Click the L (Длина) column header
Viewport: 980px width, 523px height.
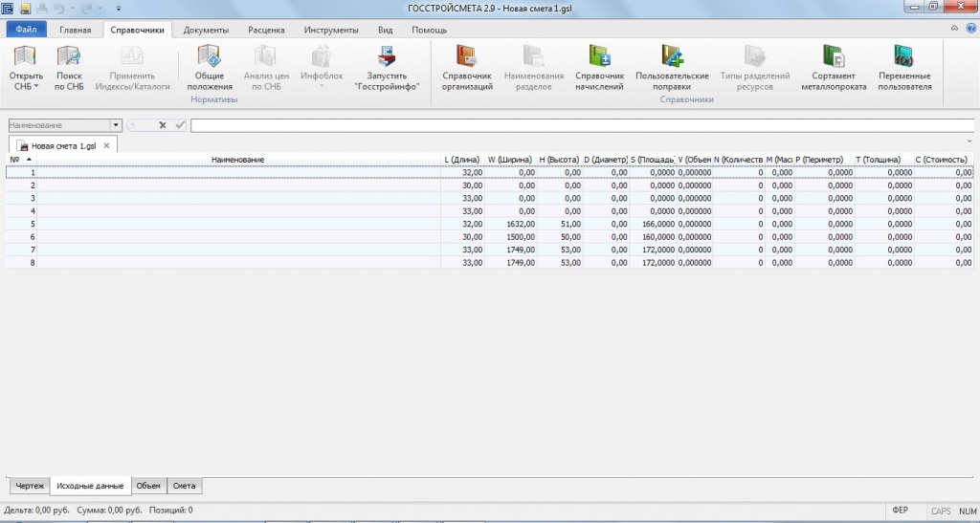[462, 160]
